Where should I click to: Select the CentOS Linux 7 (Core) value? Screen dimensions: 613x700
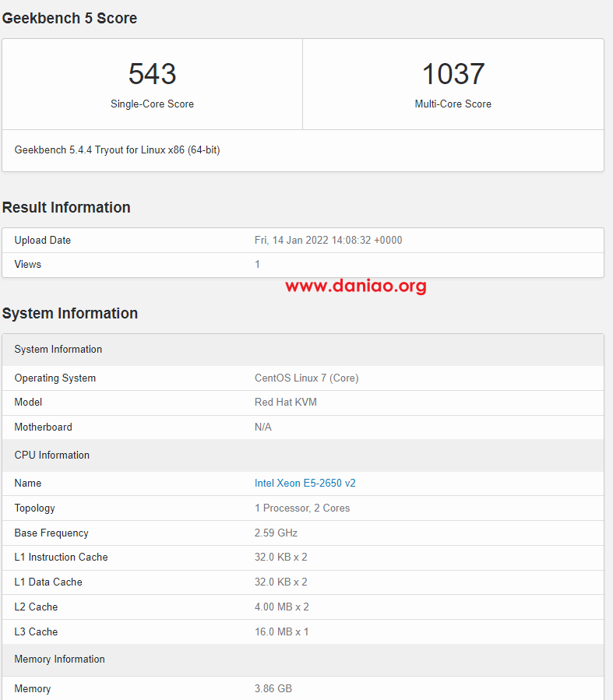(x=307, y=378)
